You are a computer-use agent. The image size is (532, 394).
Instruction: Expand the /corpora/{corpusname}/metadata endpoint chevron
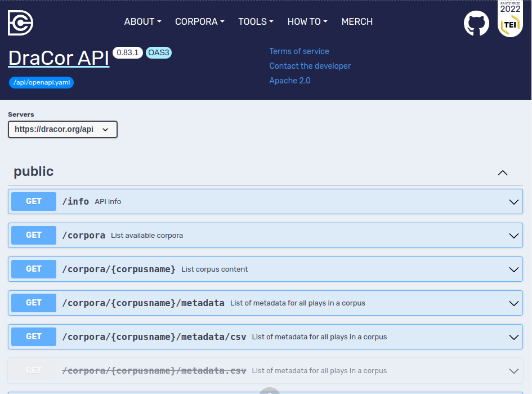coord(513,303)
